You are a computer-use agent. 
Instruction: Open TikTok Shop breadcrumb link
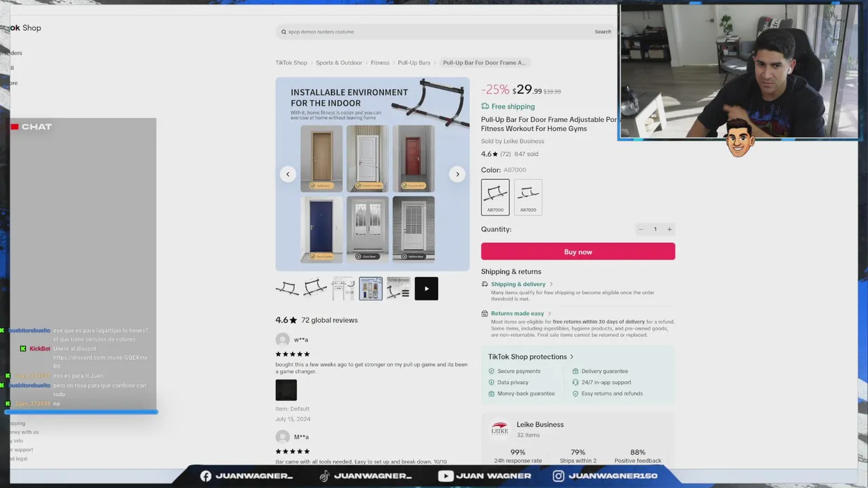[x=291, y=63]
